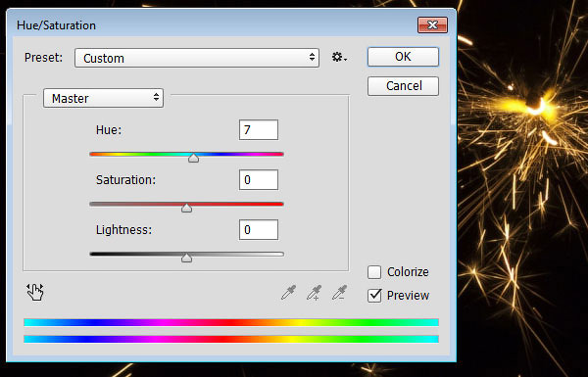This screenshot has width=588, height=377.
Task: Click the upper color spectrum bar
Action: 231,322
